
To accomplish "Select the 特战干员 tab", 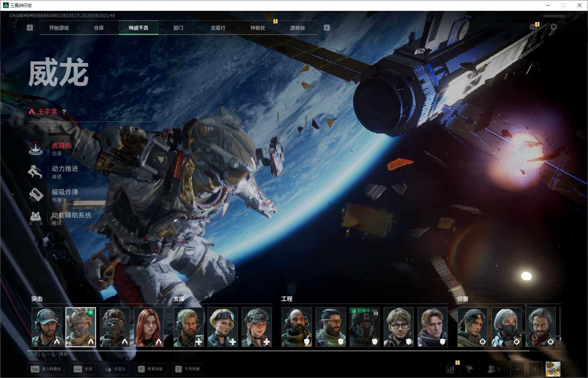I will click(x=138, y=28).
